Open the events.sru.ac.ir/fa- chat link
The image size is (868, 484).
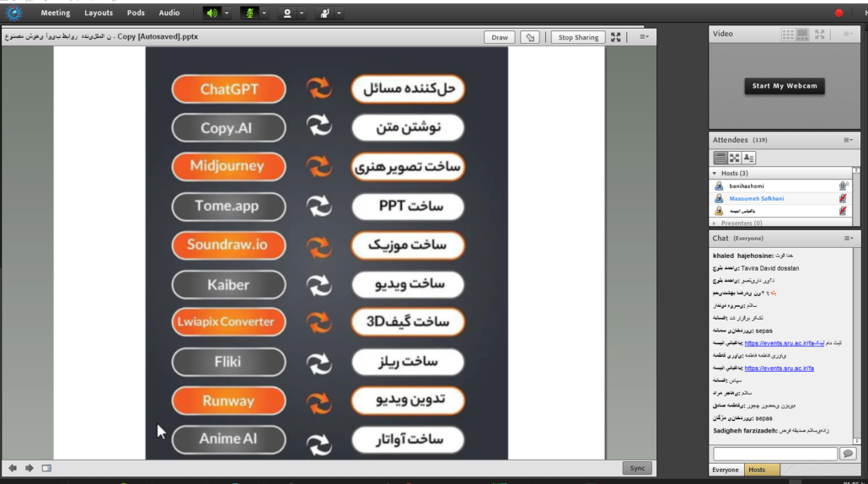(784, 343)
